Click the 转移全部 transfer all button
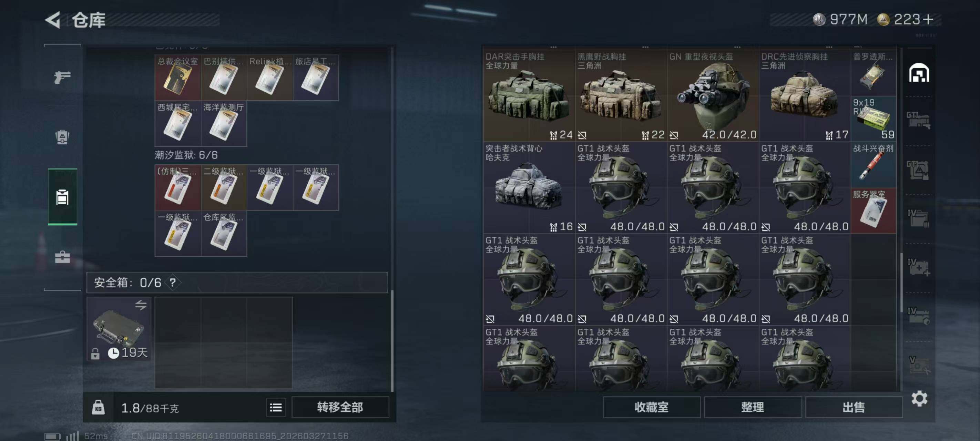Screen dimensions: 980x441 click(x=340, y=407)
